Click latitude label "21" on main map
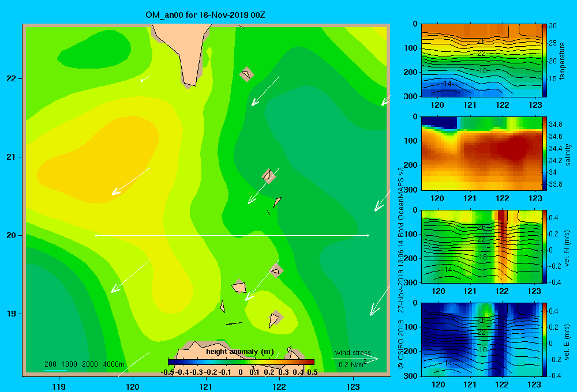Screen dimensions: 577x392 pyautogui.click(x=12, y=157)
